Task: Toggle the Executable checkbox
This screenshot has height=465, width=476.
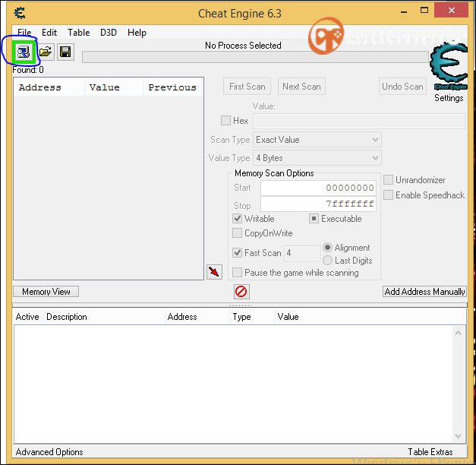Action: tap(314, 219)
